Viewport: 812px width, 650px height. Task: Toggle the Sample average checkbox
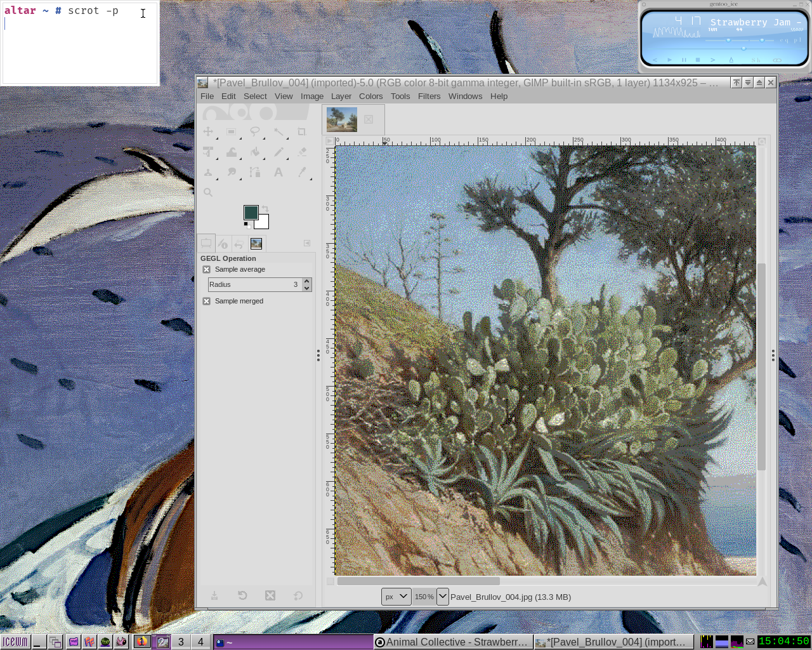[207, 269]
